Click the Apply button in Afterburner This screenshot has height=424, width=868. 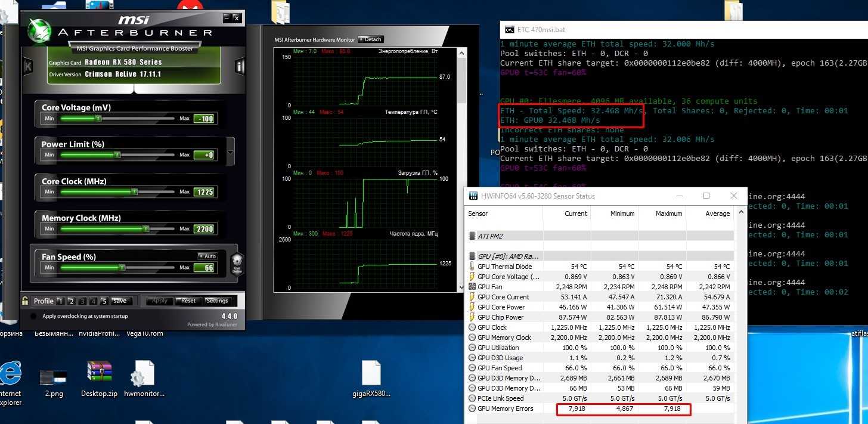click(x=159, y=301)
